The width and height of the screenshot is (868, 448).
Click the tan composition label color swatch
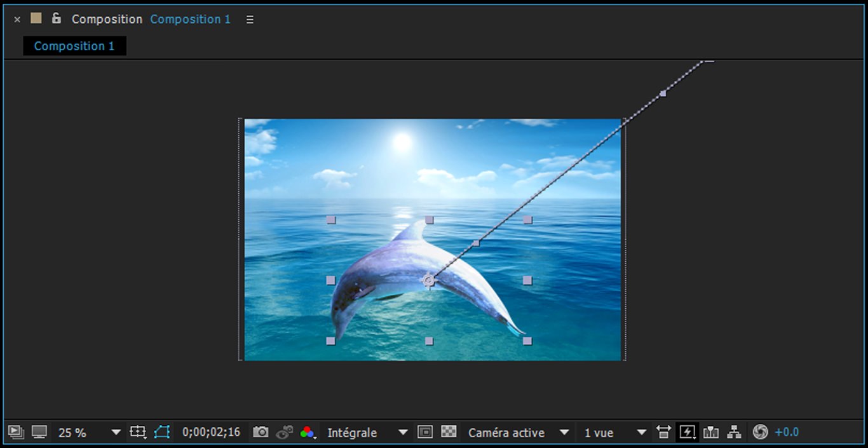tap(36, 18)
